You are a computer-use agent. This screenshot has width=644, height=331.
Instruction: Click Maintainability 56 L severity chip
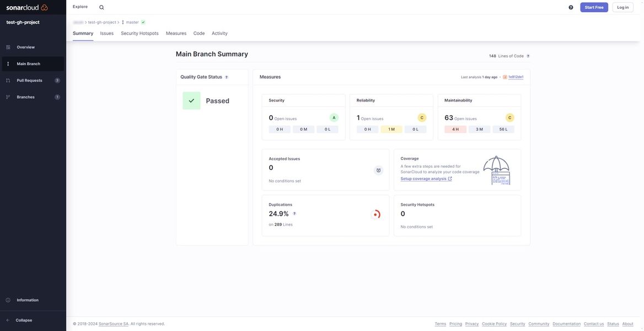[x=503, y=130]
